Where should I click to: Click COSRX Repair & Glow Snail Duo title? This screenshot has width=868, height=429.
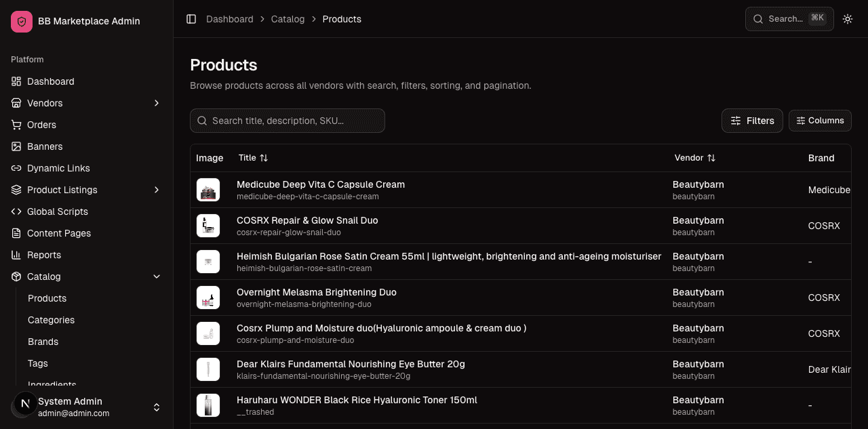pyautogui.click(x=307, y=220)
